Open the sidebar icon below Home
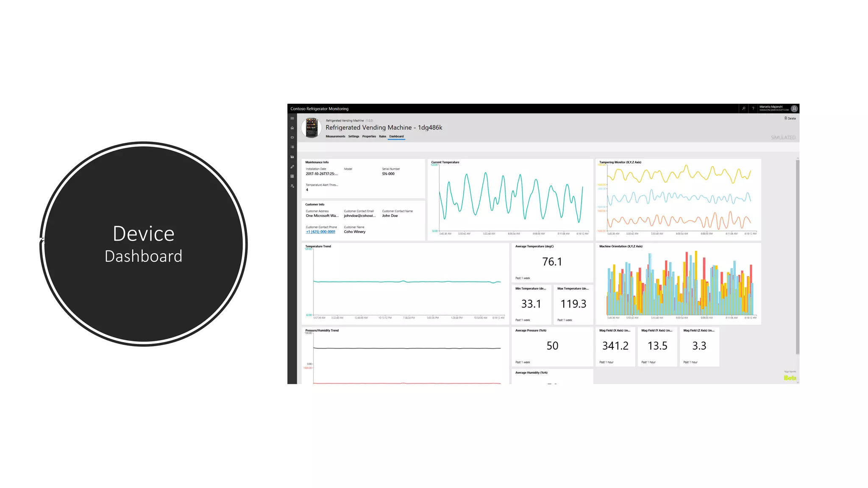868x488 pixels. tap(292, 137)
